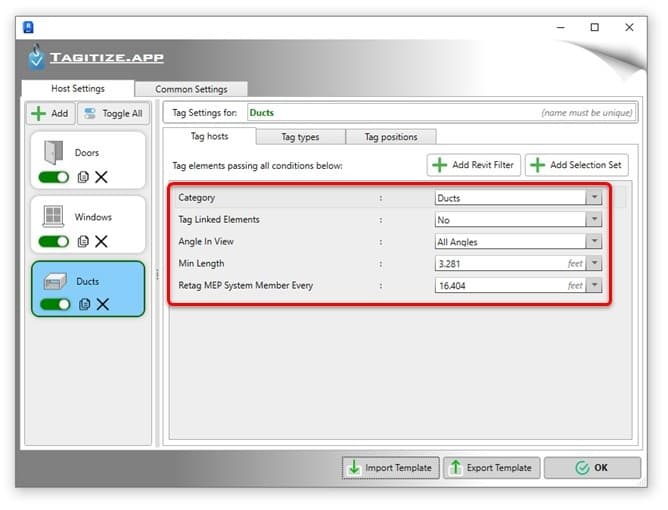The width and height of the screenshot is (668, 510).
Task: Click the Category row label
Action: [196, 198]
